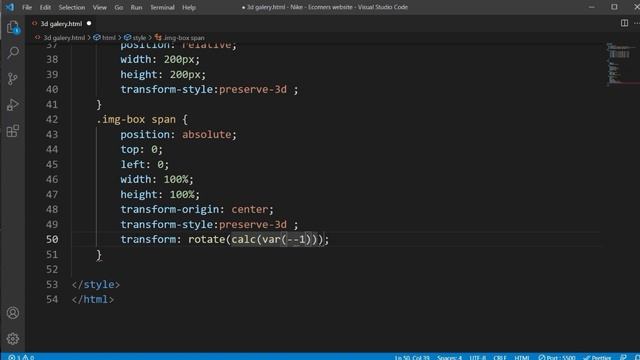The width and height of the screenshot is (640, 360).
Task: Click the Split Editor icon
Action: 624,23
